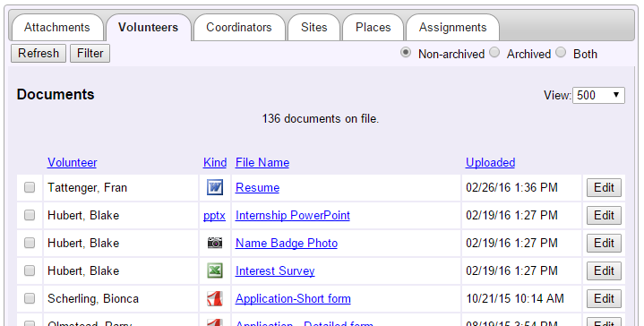
Task: Sort by the Uploaded column header
Action: (491, 163)
